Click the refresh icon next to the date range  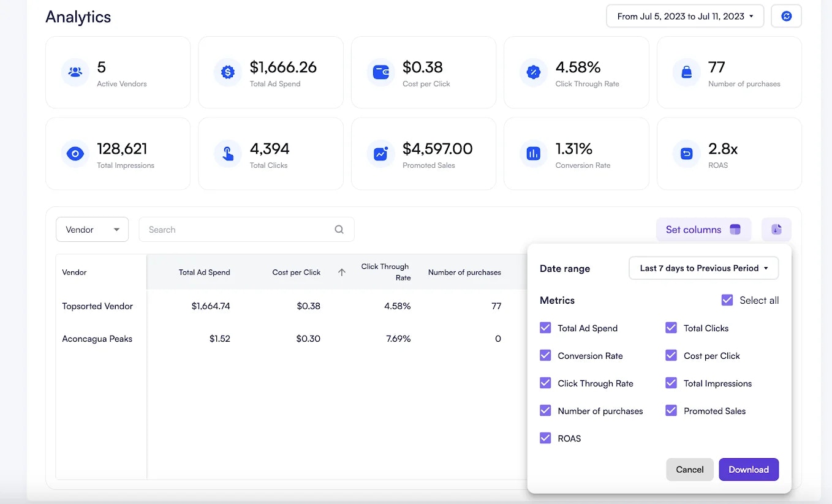(786, 16)
